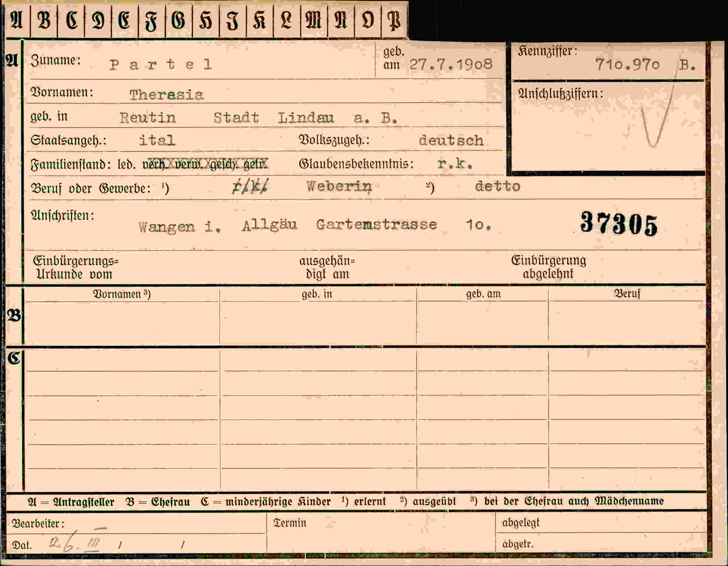Click the 'Anschriften:' label
This screenshot has width=728, height=566.
[x=63, y=215]
